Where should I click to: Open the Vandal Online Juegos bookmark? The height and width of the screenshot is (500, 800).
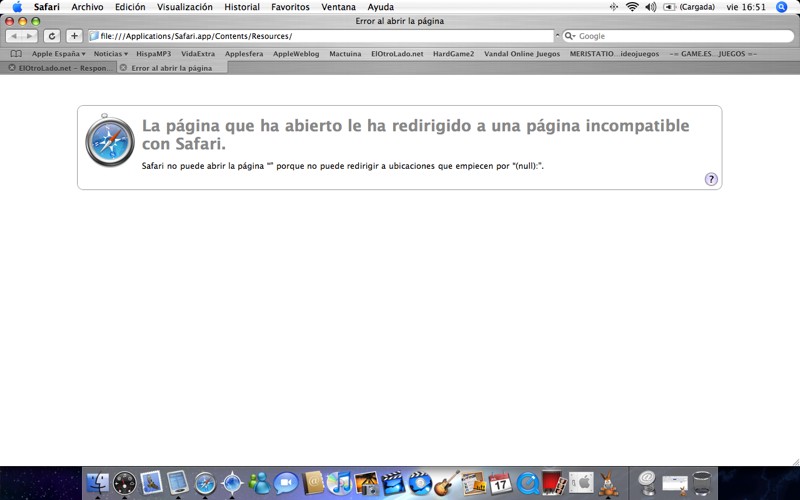pyautogui.click(x=522, y=54)
